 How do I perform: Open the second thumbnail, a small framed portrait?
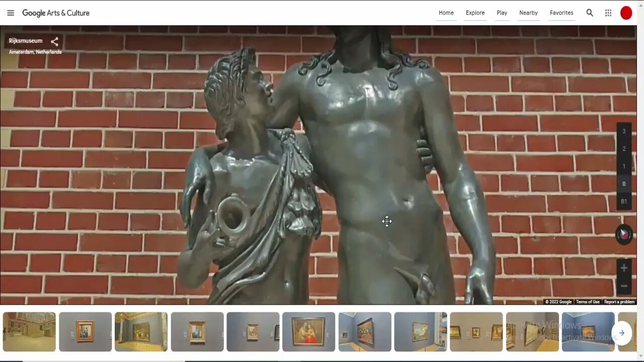click(85, 332)
